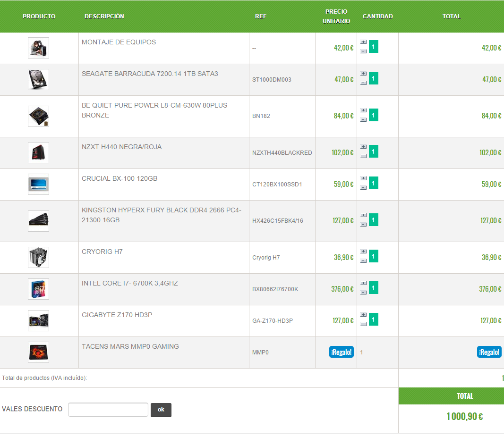Increase quantity of Montaje de Equipos

coord(363,42)
